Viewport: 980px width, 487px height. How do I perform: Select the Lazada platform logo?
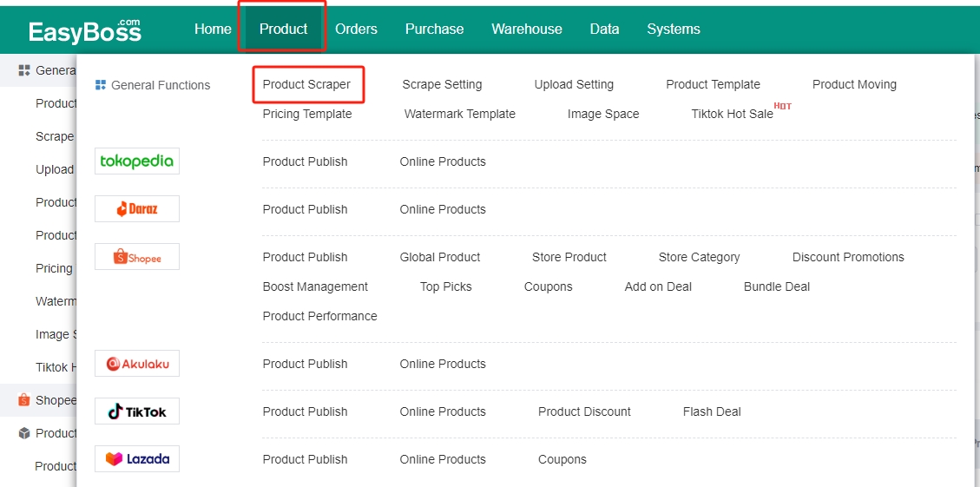click(137, 459)
